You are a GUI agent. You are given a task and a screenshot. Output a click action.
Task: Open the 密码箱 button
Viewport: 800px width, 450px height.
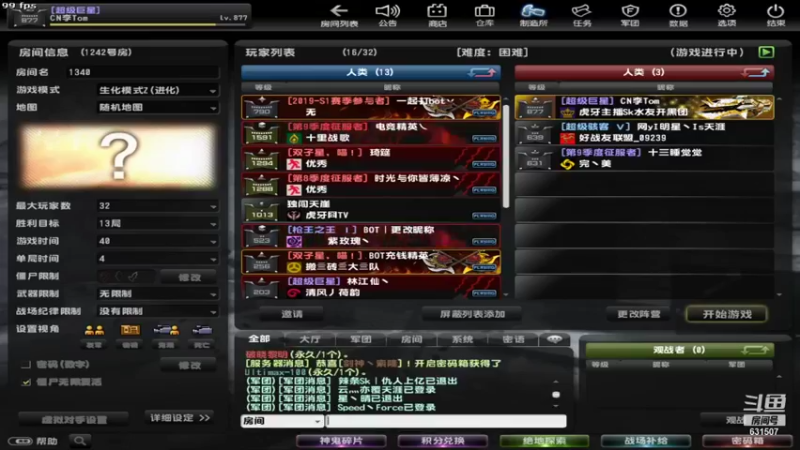pyautogui.click(x=747, y=441)
